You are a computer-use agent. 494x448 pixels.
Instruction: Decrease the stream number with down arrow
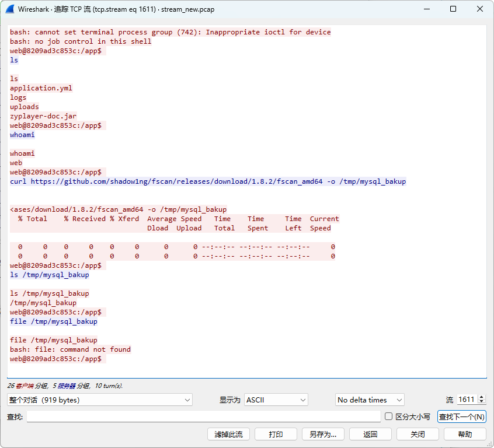[481, 402]
